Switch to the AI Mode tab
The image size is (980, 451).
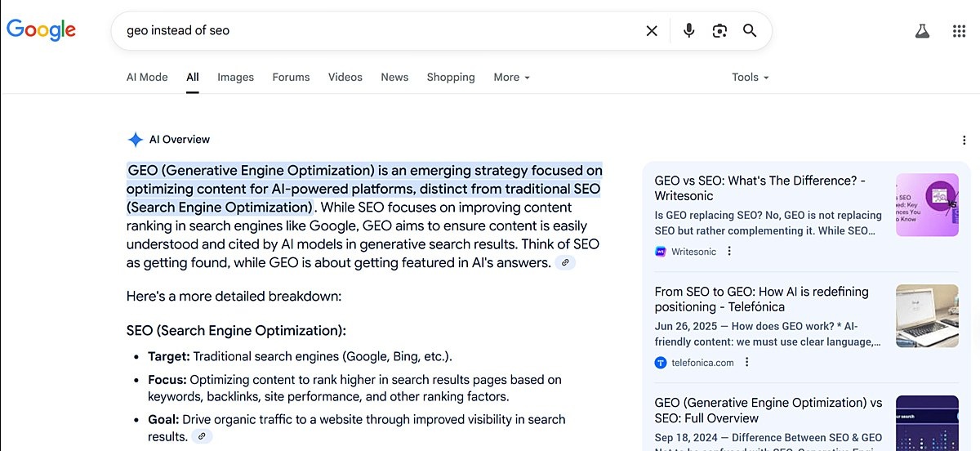[147, 78]
